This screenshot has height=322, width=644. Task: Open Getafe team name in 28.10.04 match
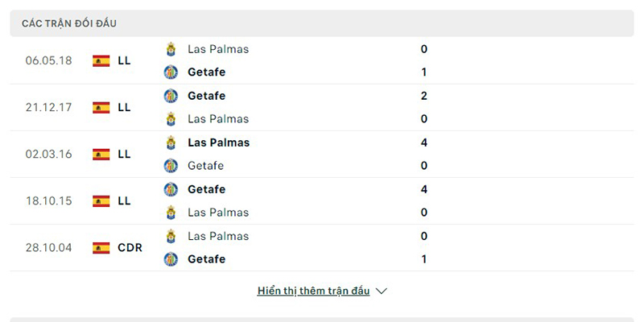coord(206,259)
